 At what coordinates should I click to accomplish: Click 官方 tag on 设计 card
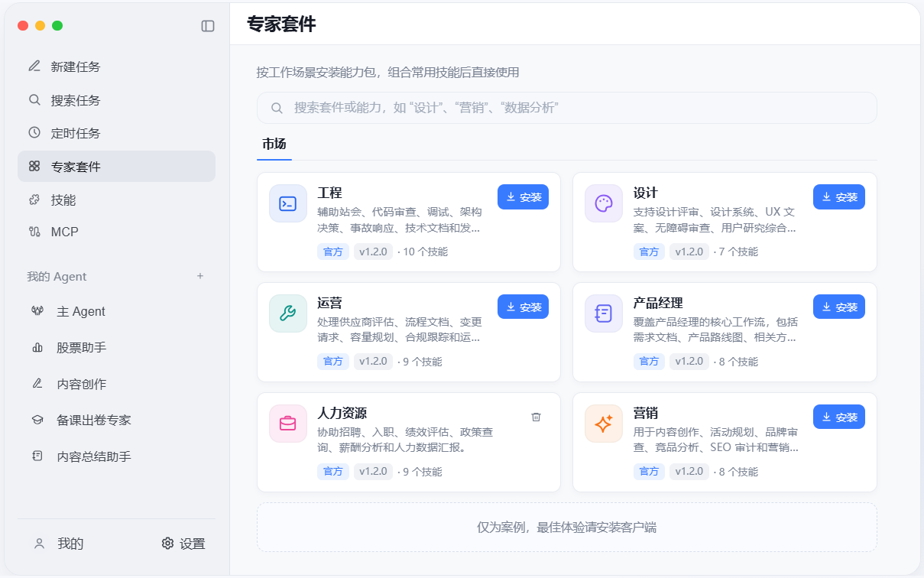pos(649,252)
